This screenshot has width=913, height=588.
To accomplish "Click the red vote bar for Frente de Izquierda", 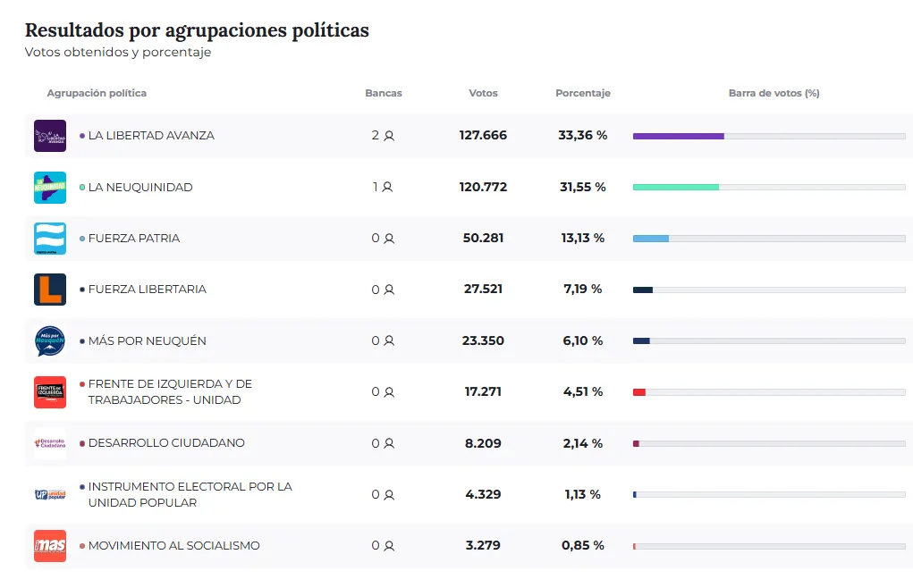I will 639,392.
